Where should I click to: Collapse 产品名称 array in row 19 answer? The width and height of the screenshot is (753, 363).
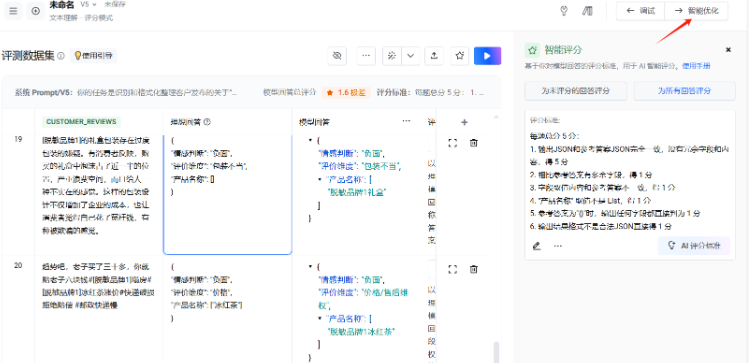click(x=320, y=180)
